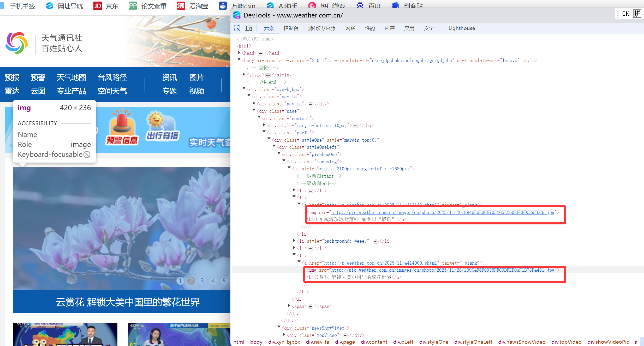
Task: Toggle the device toolbar emulation icon
Action: [249, 28]
